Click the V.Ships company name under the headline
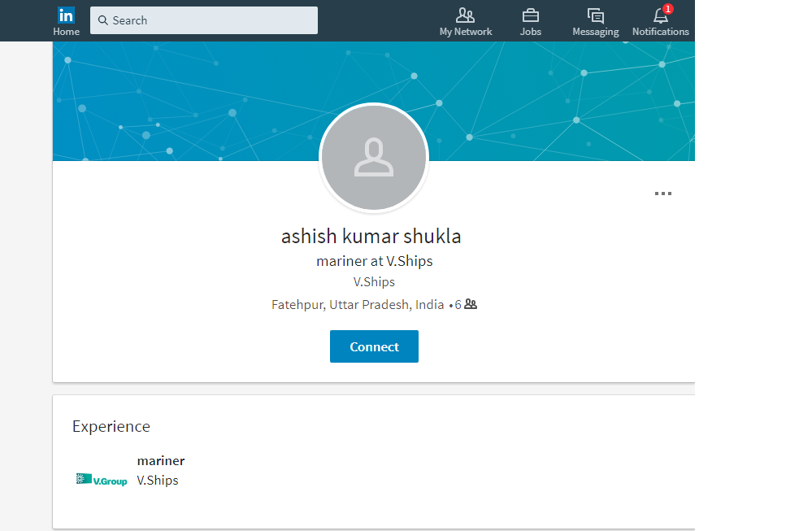Viewport: 812px width, 531px height. (374, 282)
